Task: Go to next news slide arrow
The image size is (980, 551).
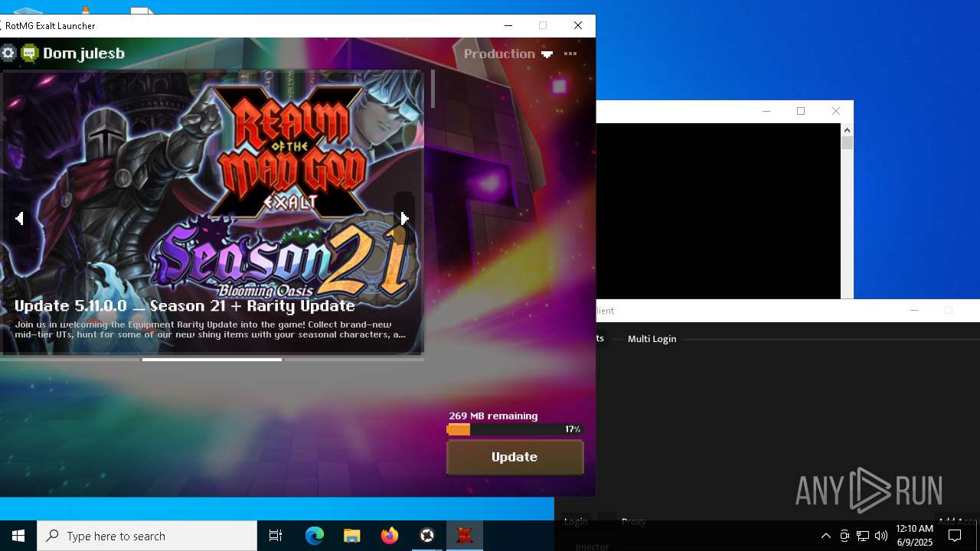Action: (404, 218)
